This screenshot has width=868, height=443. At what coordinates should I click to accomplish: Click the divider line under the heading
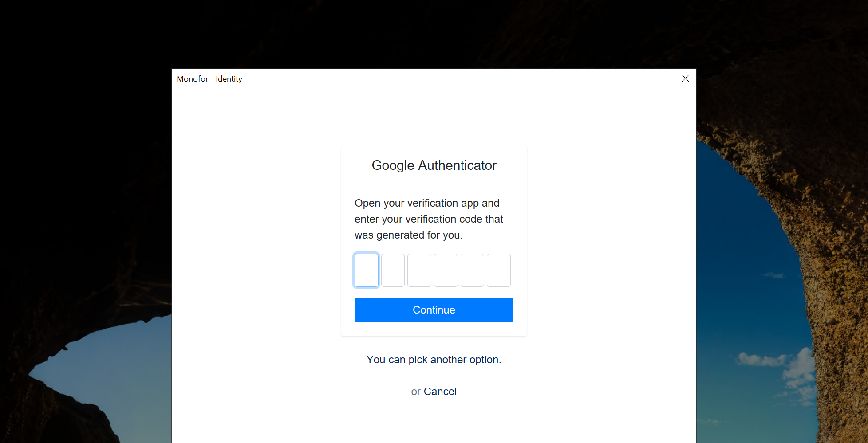pyautogui.click(x=434, y=184)
